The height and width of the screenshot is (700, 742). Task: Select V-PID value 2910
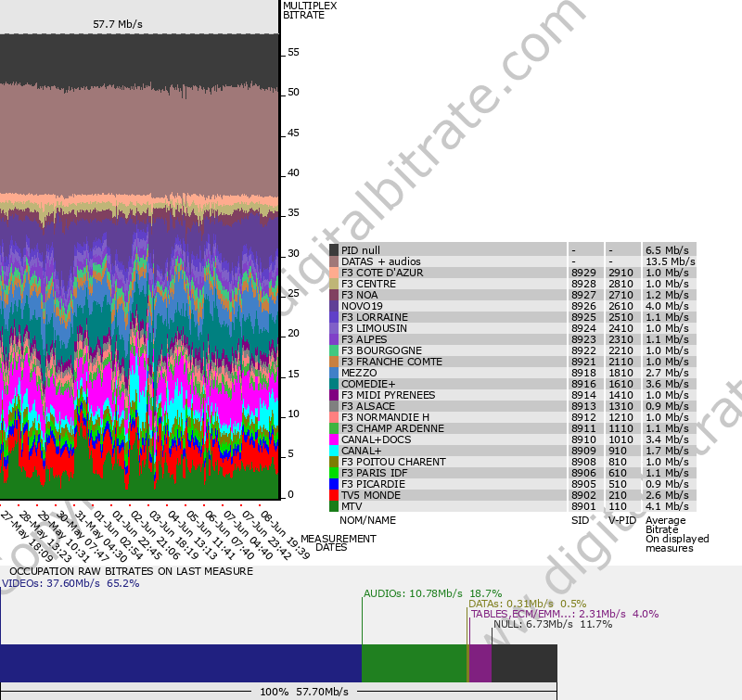point(620,273)
